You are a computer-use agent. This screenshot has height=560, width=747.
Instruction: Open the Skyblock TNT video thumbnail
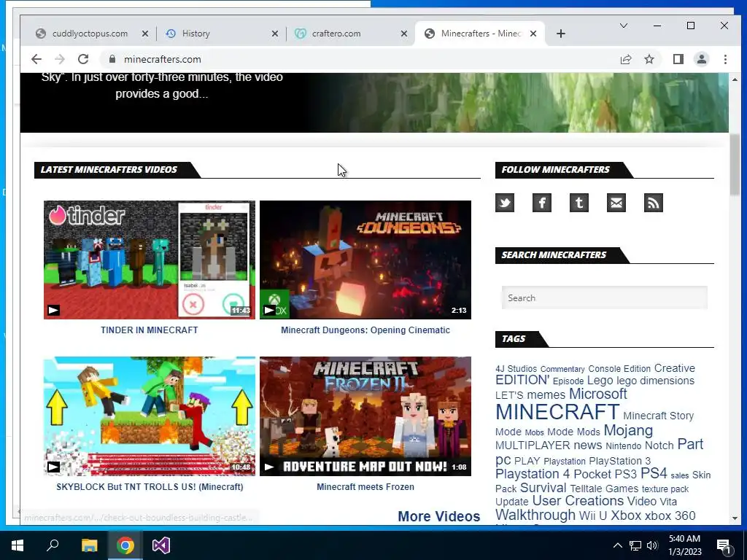click(149, 416)
